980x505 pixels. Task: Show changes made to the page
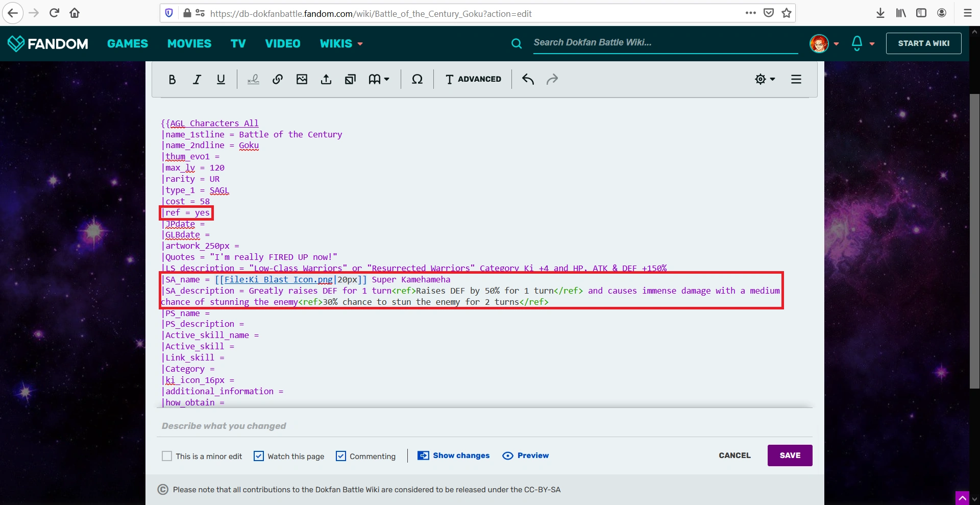[453, 455]
